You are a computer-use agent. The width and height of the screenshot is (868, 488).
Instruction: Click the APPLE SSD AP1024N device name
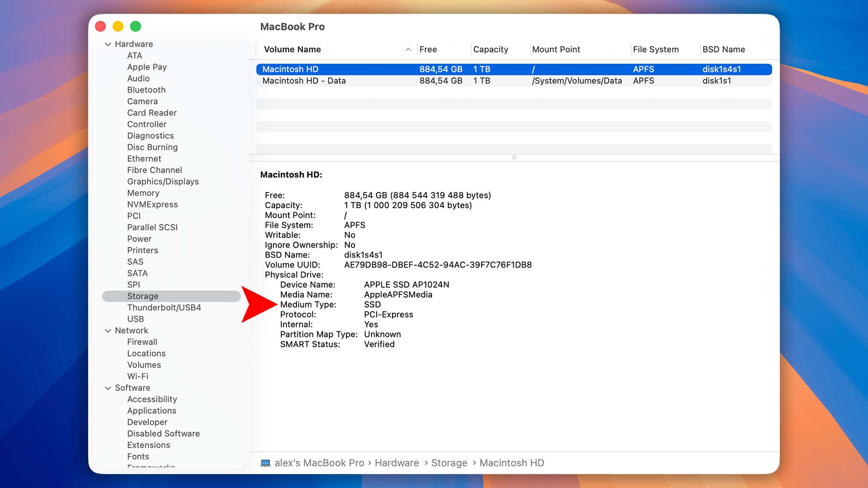(x=406, y=285)
